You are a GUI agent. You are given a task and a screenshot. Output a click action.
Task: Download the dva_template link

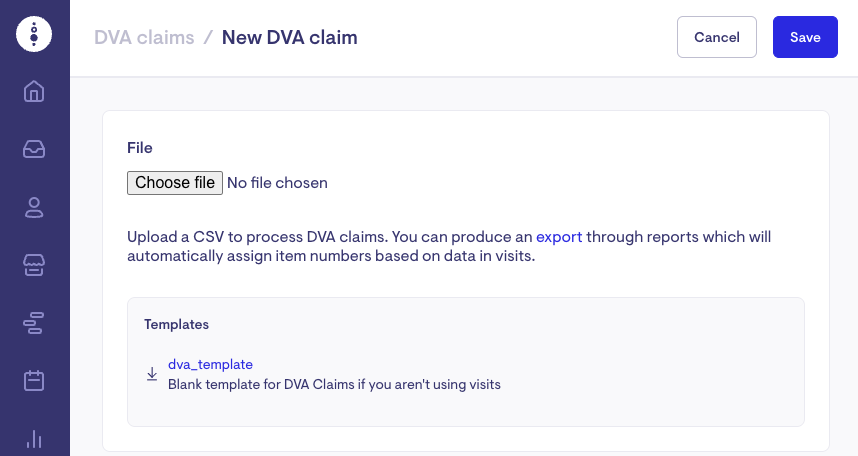point(210,364)
